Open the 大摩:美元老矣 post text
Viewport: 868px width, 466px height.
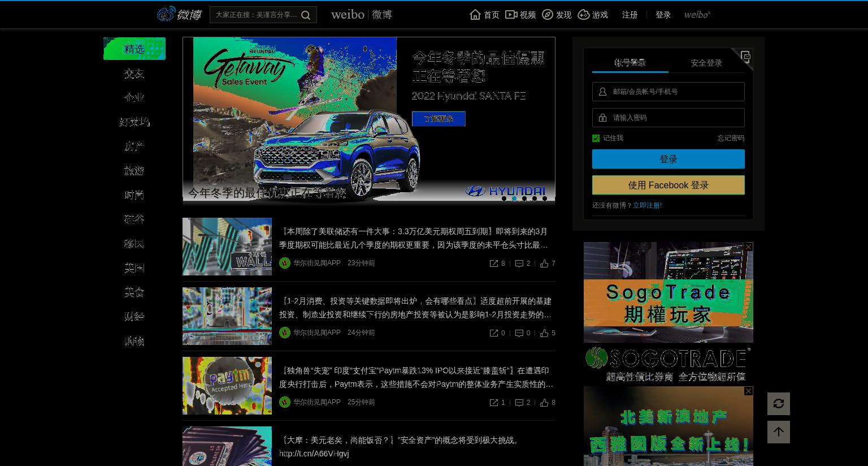(400, 440)
